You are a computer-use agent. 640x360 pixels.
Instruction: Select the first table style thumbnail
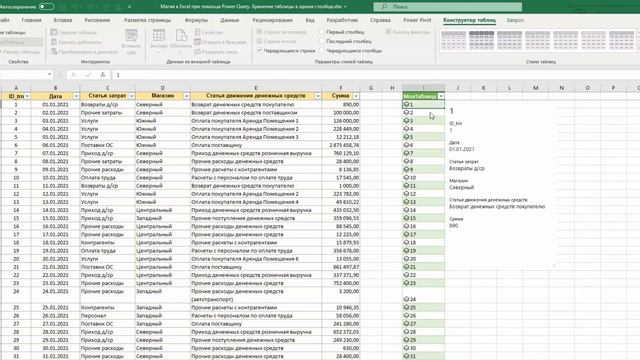[453, 40]
